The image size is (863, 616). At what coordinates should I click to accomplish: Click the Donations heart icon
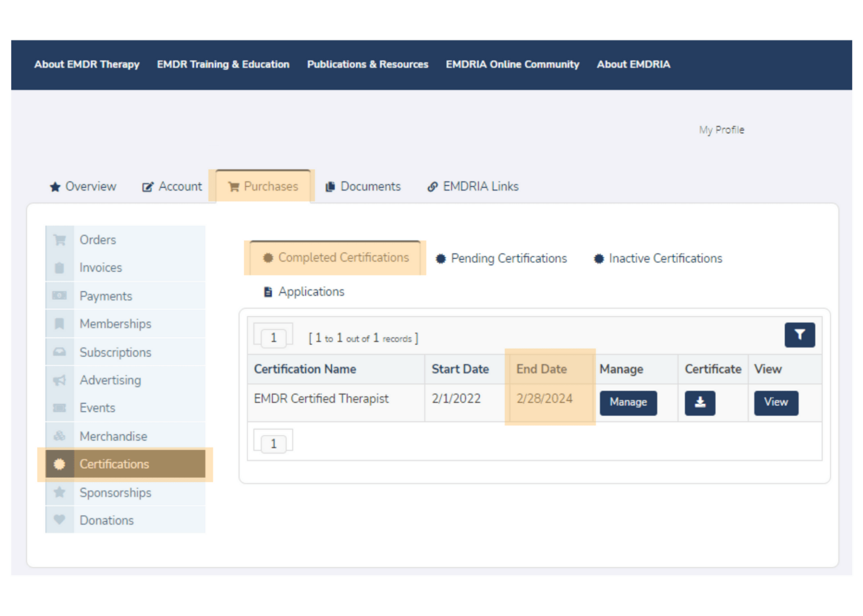[x=60, y=520]
